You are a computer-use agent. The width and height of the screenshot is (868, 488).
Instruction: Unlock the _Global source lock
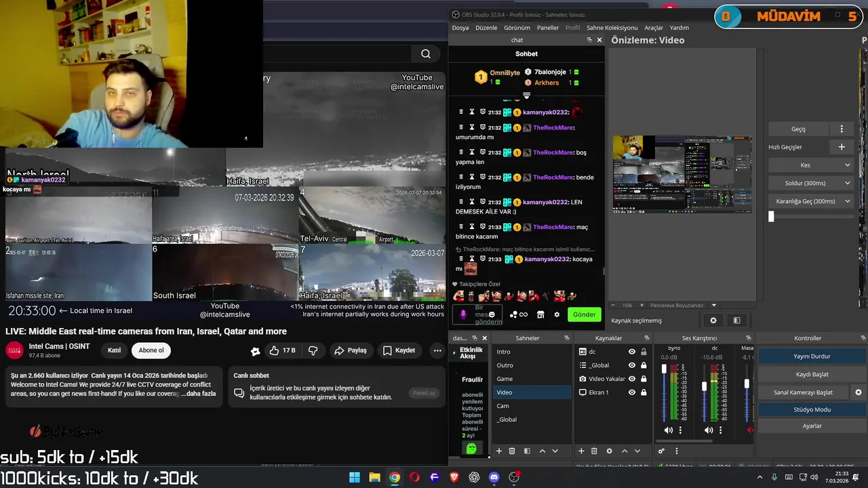(644, 365)
